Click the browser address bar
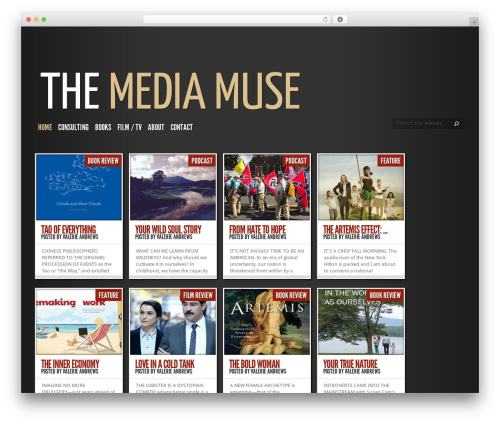500x423 pixels. coord(237,20)
